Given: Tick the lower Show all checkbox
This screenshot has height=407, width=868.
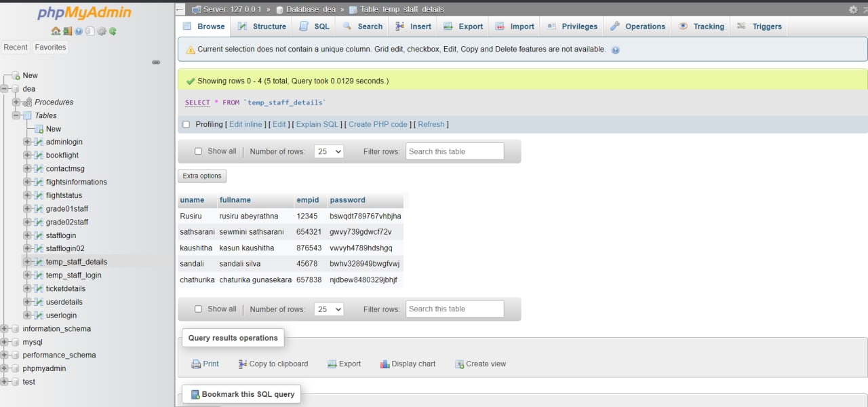Looking at the screenshot, I should click(x=199, y=309).
